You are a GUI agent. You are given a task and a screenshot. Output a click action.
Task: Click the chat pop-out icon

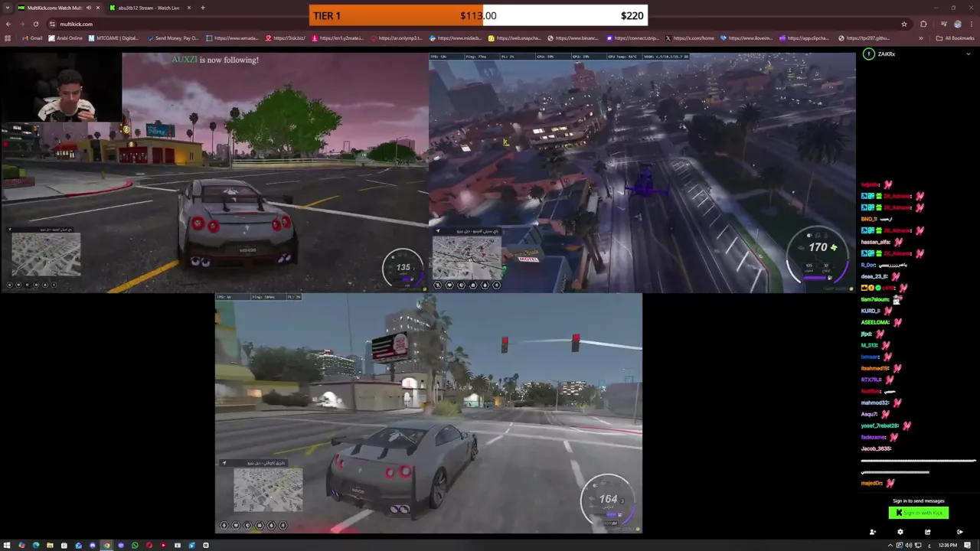928,532
